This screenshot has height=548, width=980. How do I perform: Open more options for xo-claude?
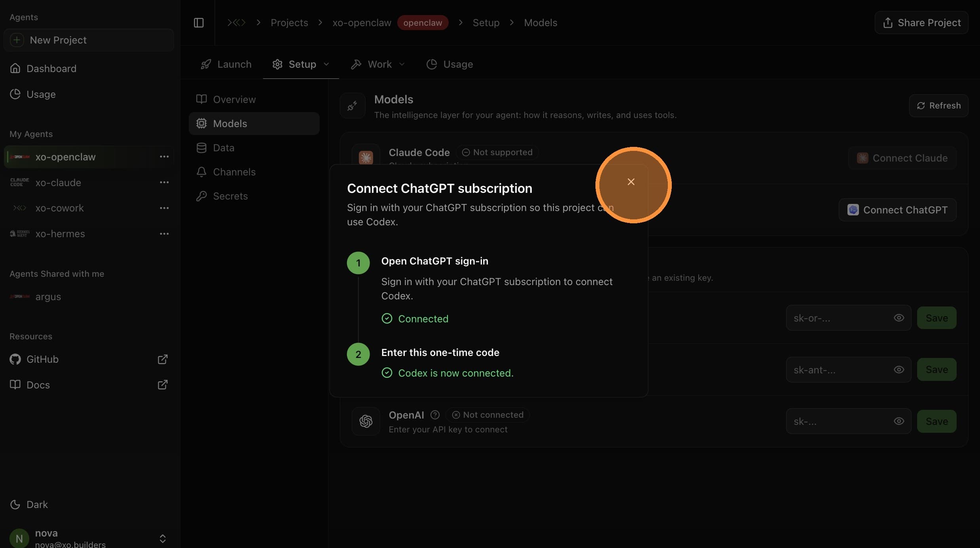[x=164, y=183]
